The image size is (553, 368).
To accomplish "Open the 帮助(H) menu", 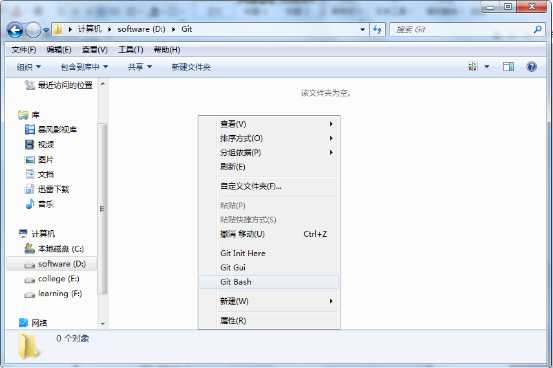I will [x=167, y=50].
